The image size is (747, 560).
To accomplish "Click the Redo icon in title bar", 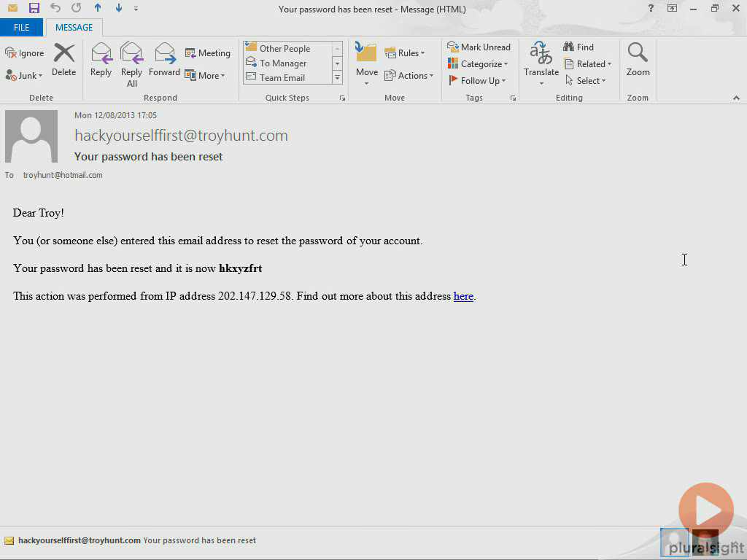I will [76, 8].
